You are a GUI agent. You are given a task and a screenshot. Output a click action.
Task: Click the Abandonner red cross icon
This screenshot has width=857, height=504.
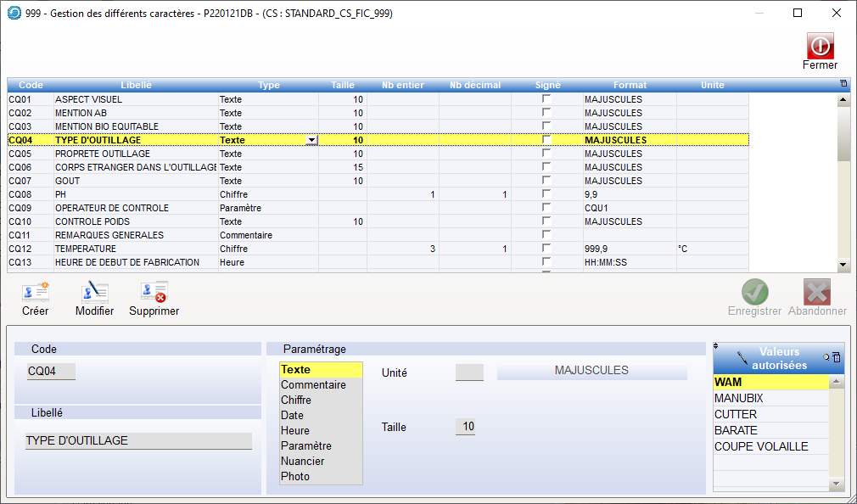pos(816,293)
